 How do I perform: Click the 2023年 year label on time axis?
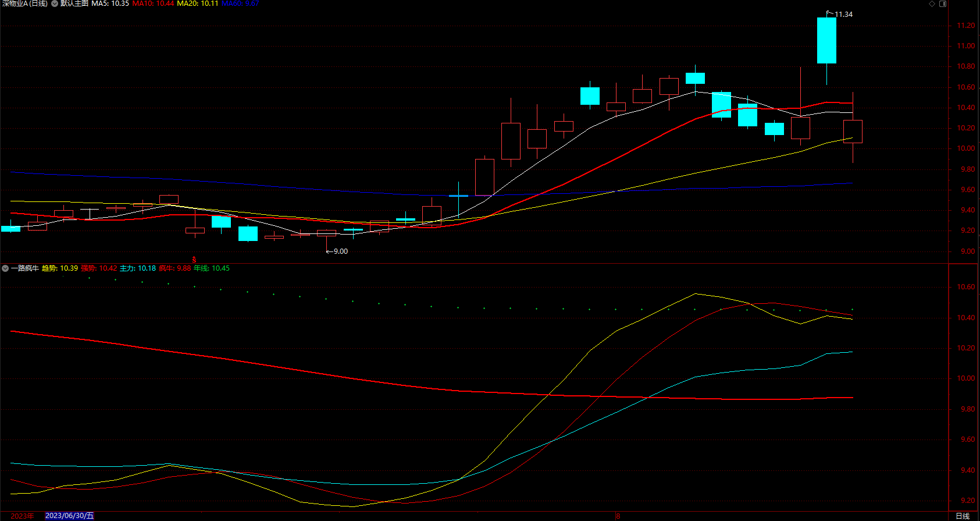coord(22,516)
